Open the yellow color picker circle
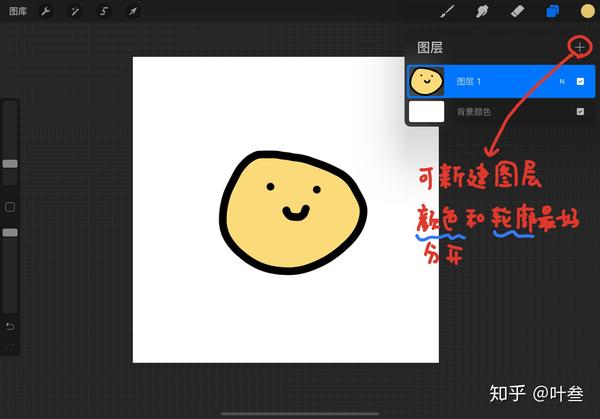 point(587,11)
